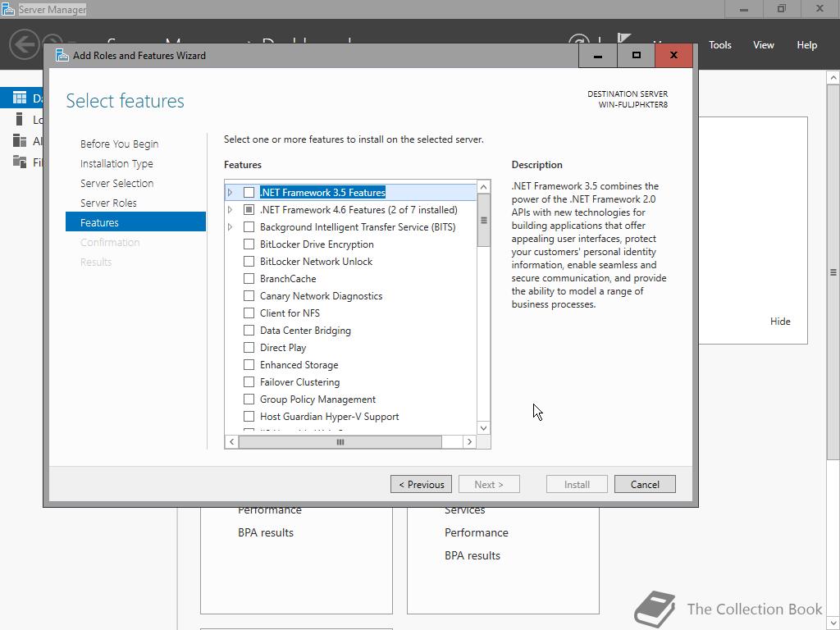
Task: Click the features list scroll up arrow
Action: coord(483,187)
